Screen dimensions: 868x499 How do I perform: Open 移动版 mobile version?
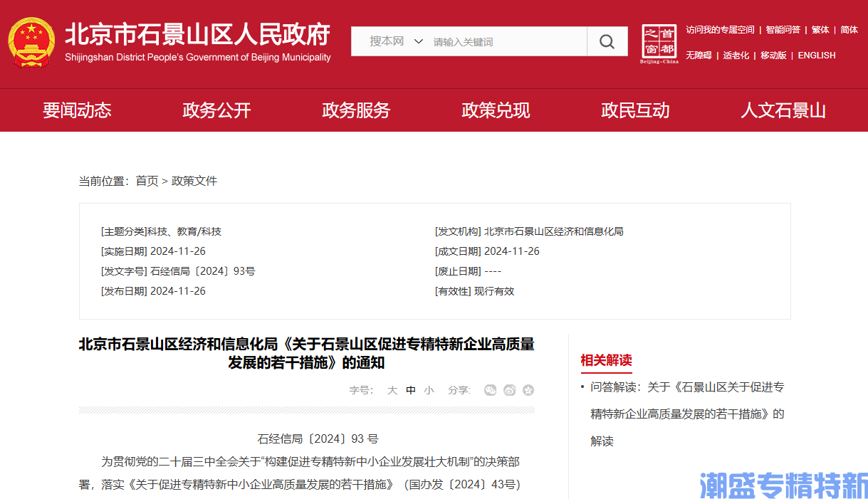[773, 56]
